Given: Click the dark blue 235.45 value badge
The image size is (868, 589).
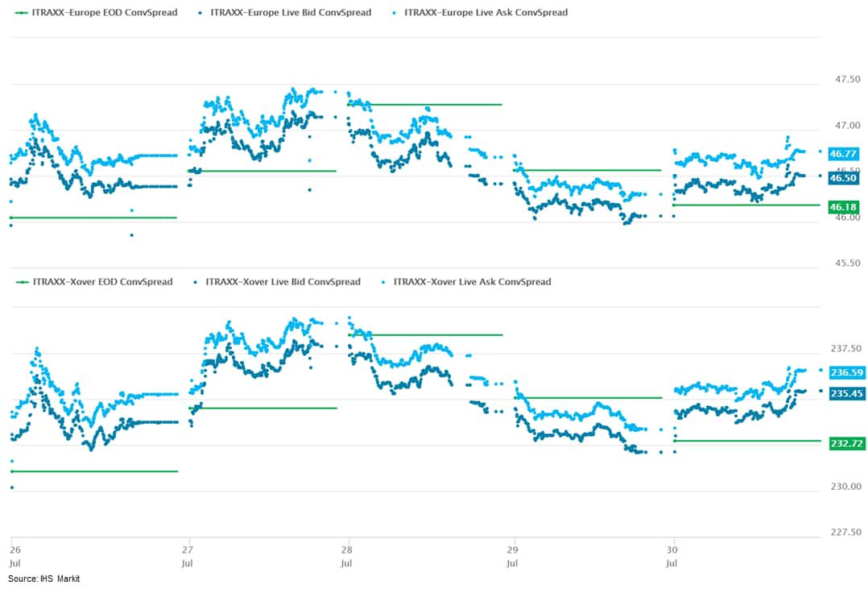Looking at the screenshot, I should (846, 394).
